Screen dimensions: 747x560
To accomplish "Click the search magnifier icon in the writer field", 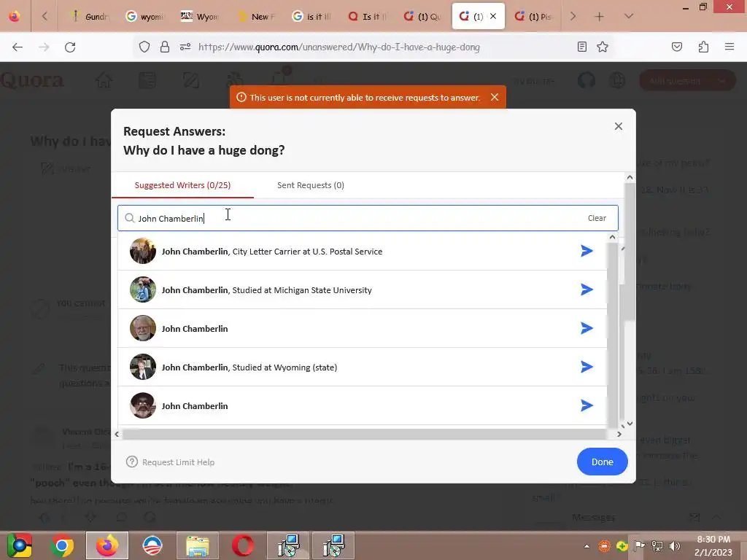I will coord(130,218).
